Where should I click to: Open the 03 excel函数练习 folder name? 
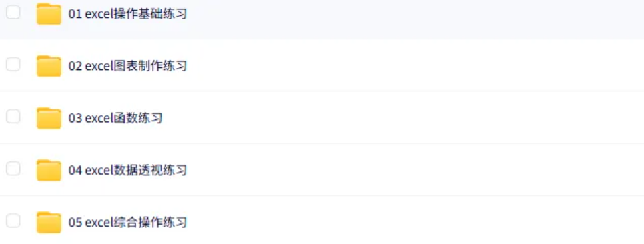(x=115, y=118)
